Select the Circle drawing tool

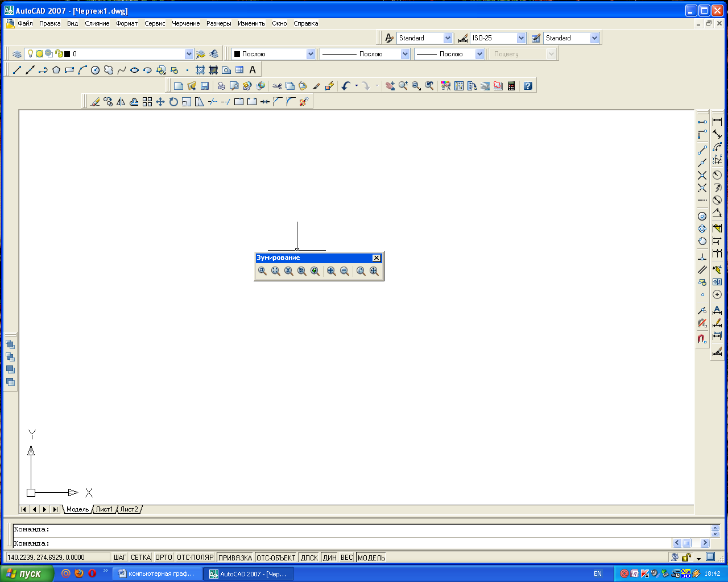96,70
